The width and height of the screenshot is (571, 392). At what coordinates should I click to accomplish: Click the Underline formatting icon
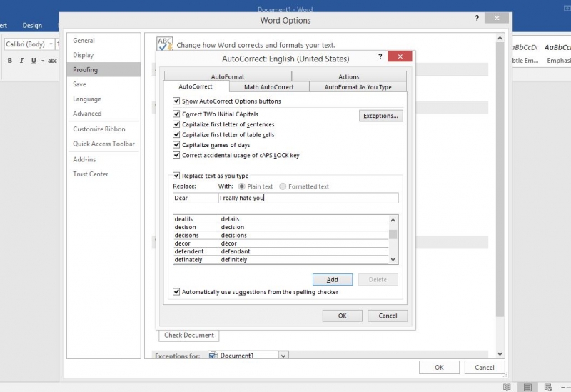click(x=33, y=61)
